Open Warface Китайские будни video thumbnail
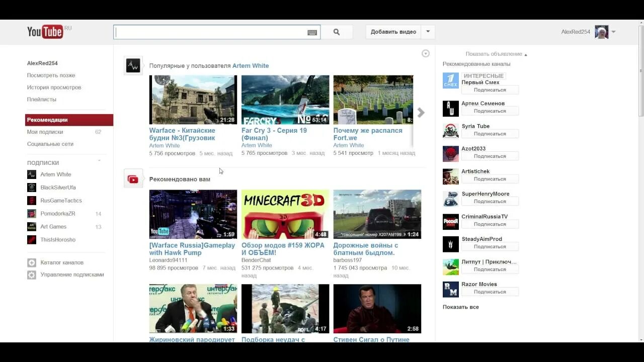 [x=193, y=100]
